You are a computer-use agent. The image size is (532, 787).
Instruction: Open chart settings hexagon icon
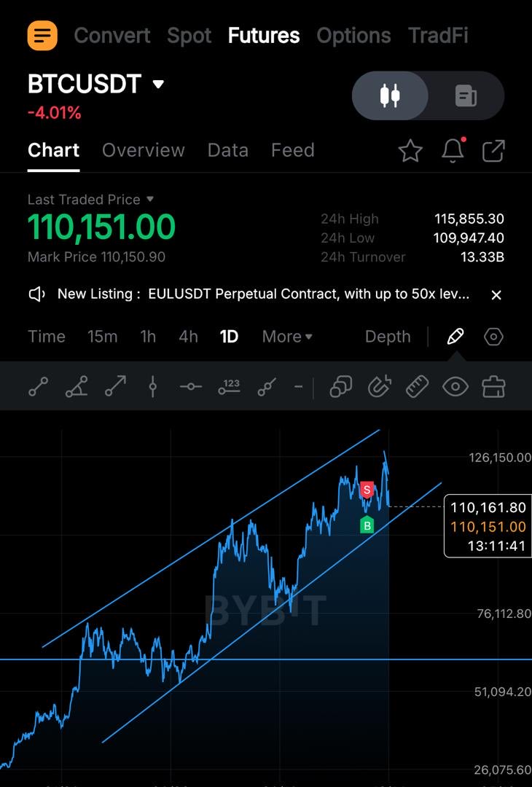[x=493, y=336]
